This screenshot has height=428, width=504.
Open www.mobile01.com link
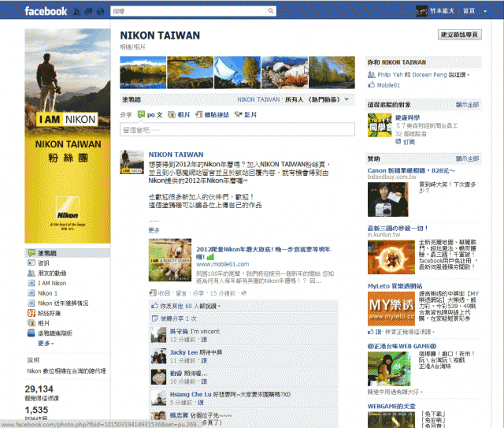pyautogui.click(x=222, y=264)
